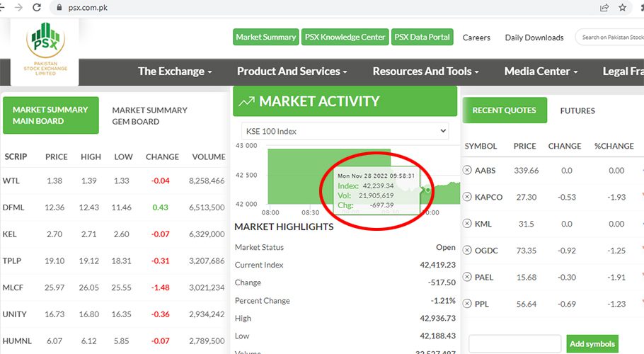Click Current Index value 42,419.23

[437, 265]
